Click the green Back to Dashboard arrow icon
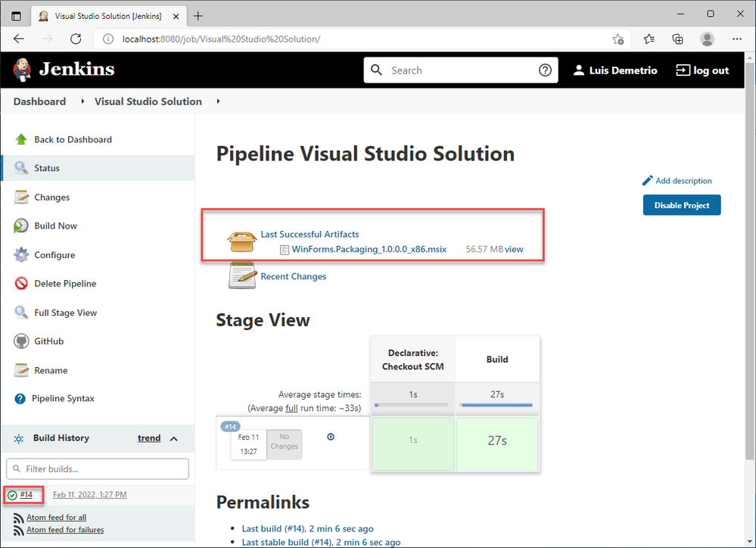 pos(21,139)
